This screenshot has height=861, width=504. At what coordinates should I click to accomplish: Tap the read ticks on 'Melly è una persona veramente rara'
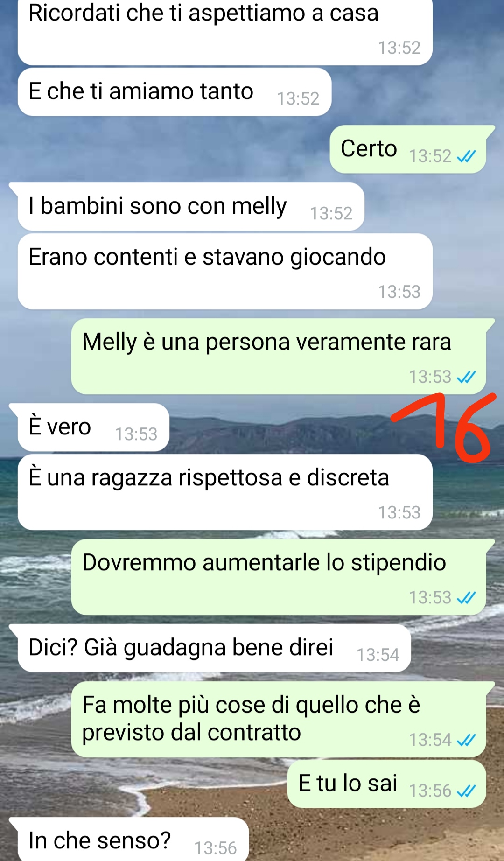pos(466,377)
